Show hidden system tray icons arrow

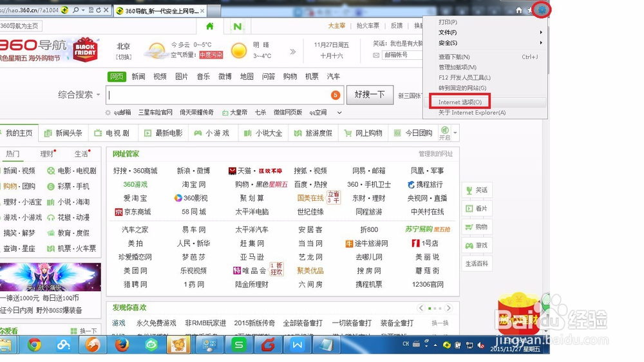tap(435, 345)
